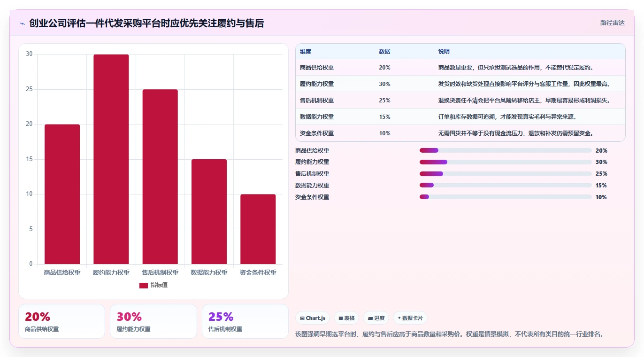The width and height of the screenshot is (644, 357).
Task: Click the 履约能力权重 x-axis label
Action: (111, 273)
